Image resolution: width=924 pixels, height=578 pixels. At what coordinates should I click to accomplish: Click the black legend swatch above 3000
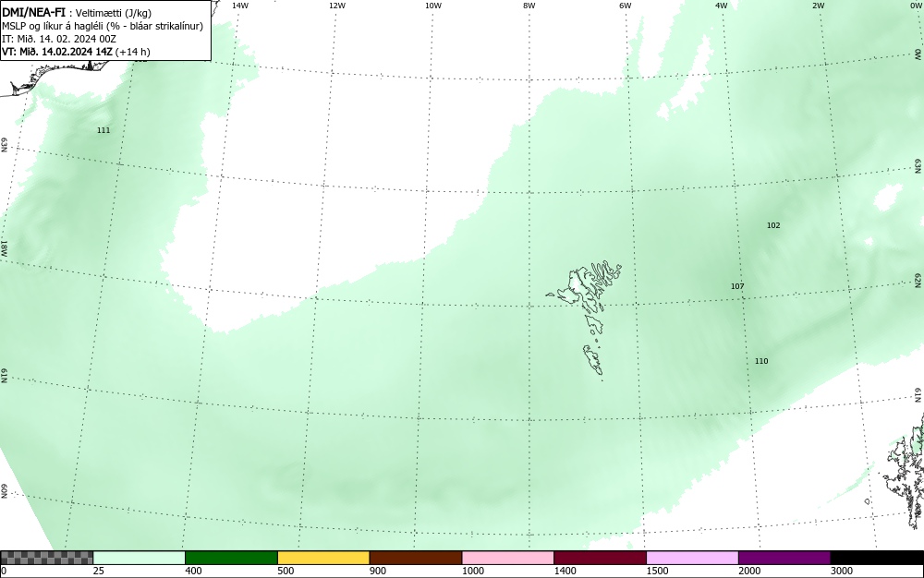click(x=877, y=558)
